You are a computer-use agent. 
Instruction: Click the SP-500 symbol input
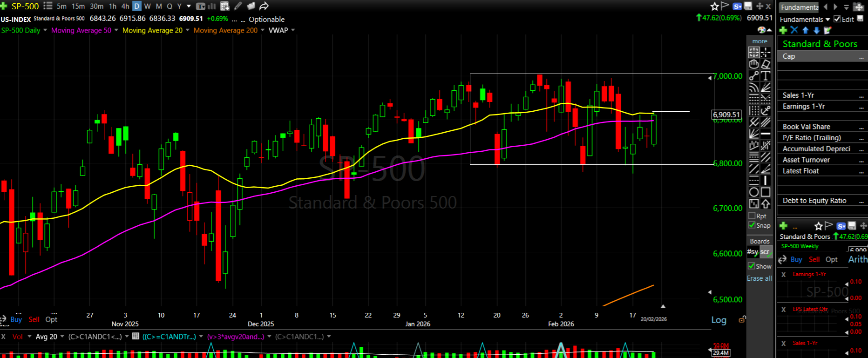pyautogui.click(x=25, y=6)
